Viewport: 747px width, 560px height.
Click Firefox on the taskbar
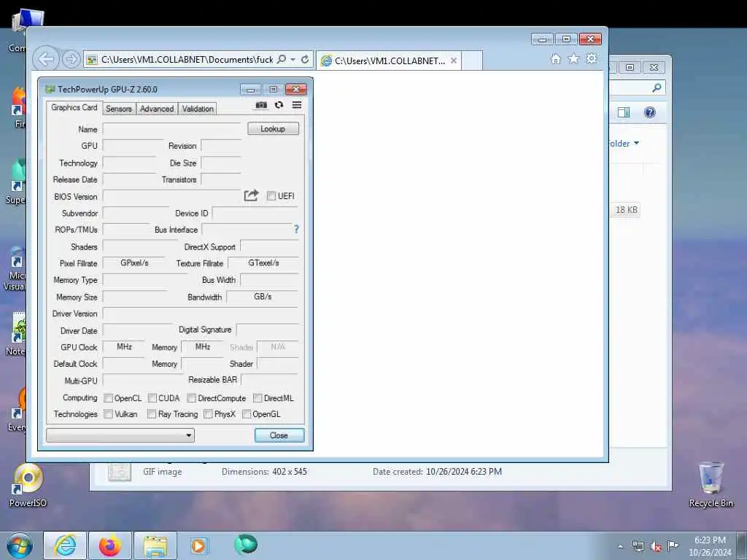110,545
